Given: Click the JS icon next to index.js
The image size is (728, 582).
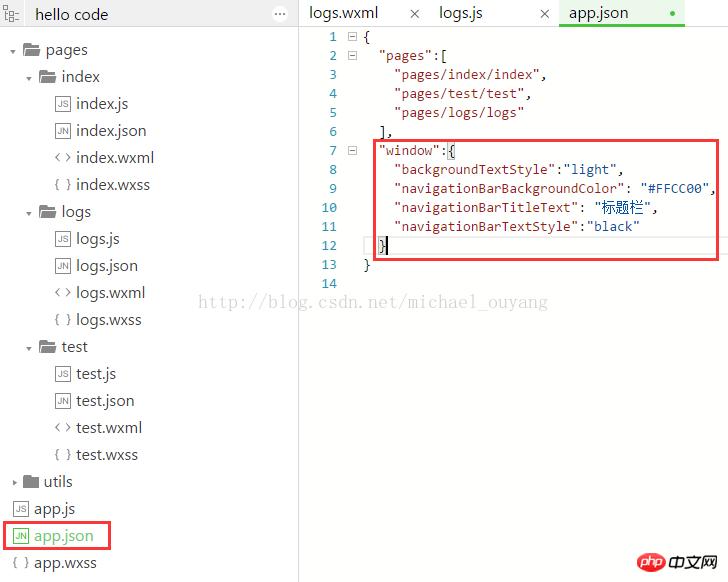Looking at the screenshot, I should [x=62, y=104].
